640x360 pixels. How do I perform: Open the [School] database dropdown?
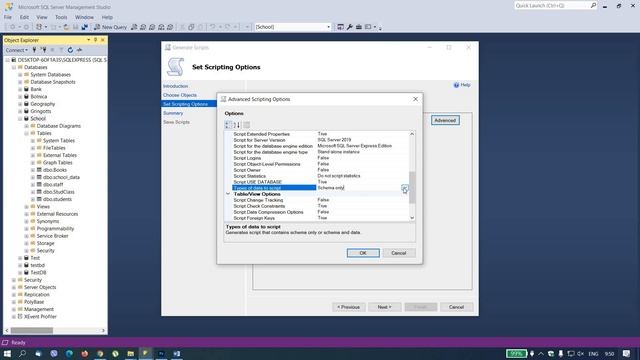point(328,27)
